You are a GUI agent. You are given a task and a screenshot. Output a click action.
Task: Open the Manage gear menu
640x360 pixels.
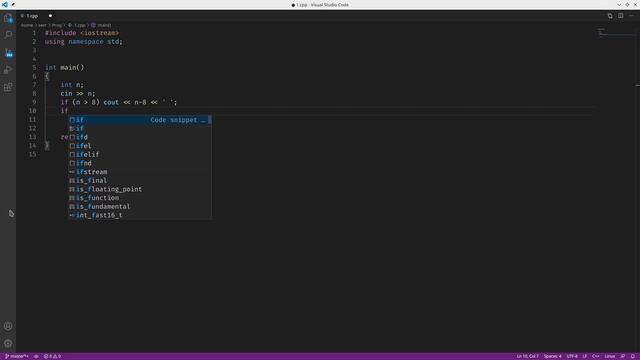tap(8, 343)
